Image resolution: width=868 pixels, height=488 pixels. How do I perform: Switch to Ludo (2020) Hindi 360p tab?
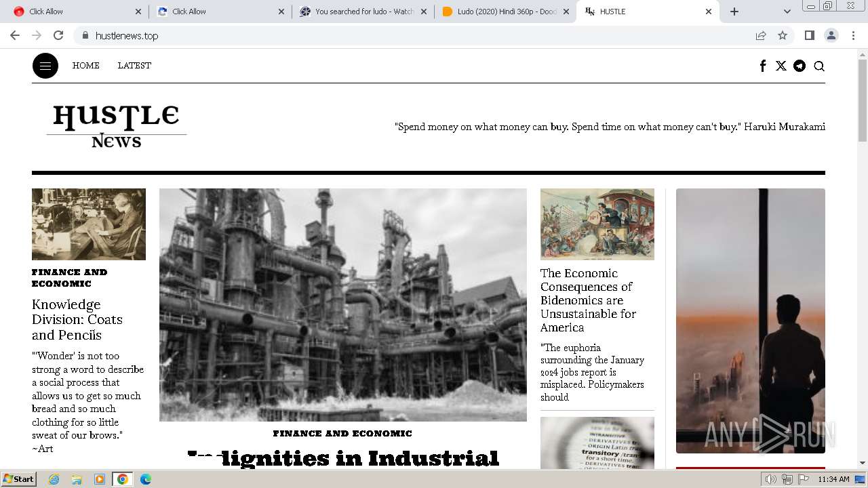[x=505, y=12]
